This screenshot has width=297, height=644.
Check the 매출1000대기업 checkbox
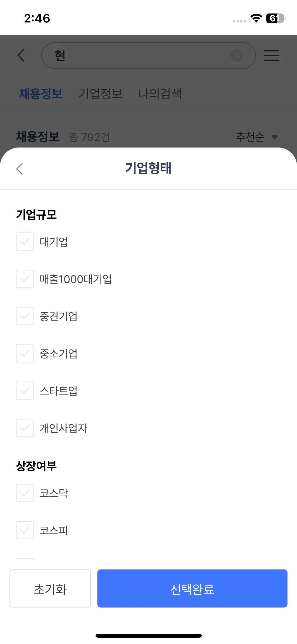(25, 279)
